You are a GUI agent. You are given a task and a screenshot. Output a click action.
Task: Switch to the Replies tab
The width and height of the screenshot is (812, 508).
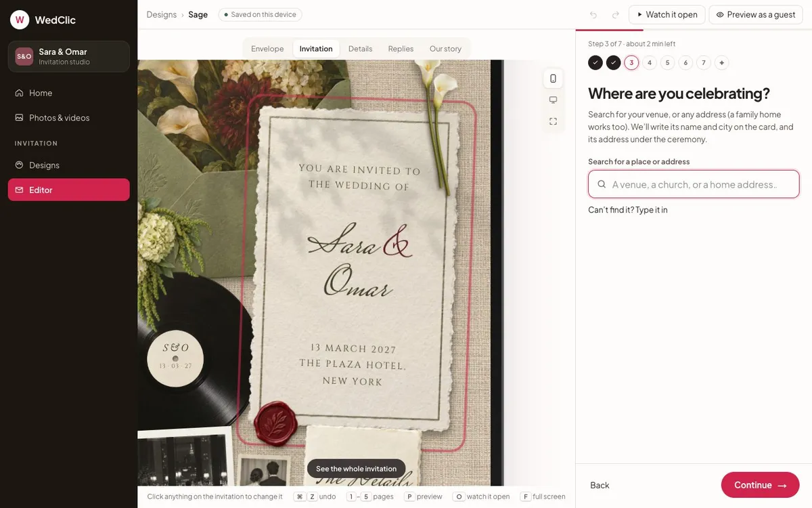401,49
